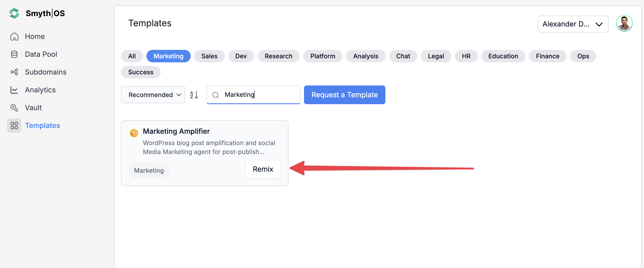Click the Marketing tag on the card
This screenshot has height=268, width=644.
coord(149,171)
